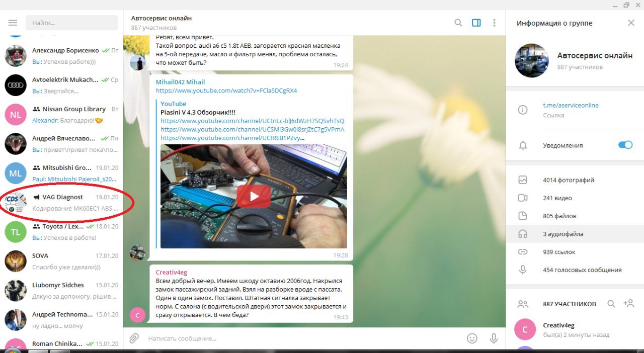
Task: Open chat with Александр Борисенко
Action: (x=61, y=56)
